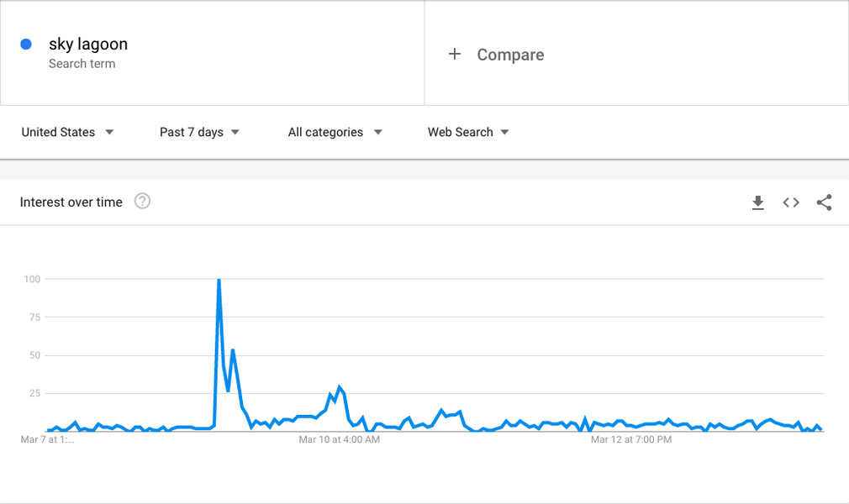Click the dropdown arrow next to United States
Viewport: 849px width, 504px height.
point(109,132)
